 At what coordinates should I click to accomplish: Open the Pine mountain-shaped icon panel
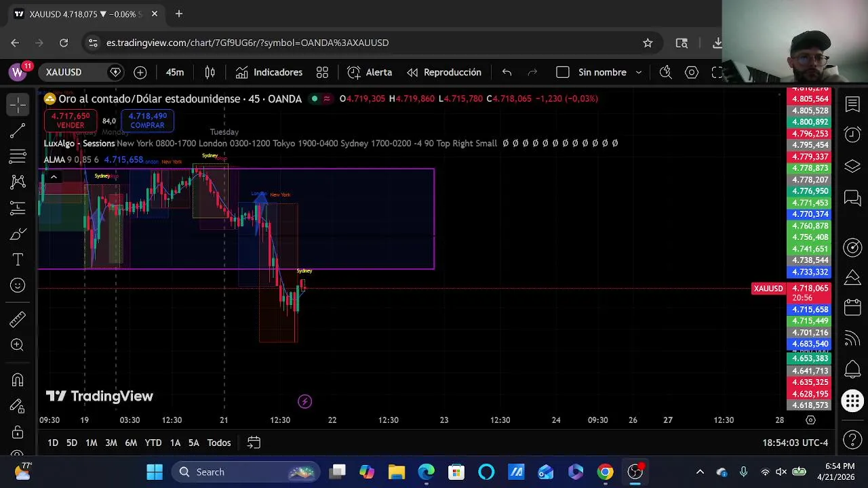[x=852, y=278]
